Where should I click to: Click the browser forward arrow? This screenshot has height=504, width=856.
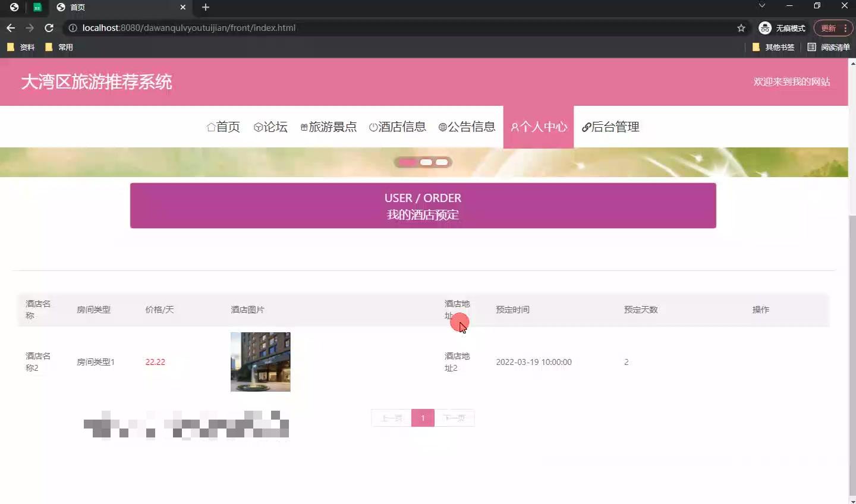30,28
